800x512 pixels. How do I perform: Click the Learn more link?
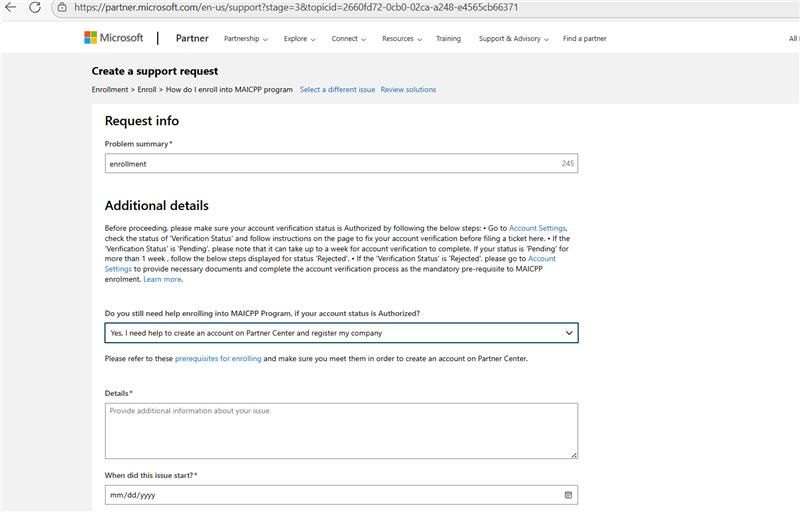click(162, 279)
